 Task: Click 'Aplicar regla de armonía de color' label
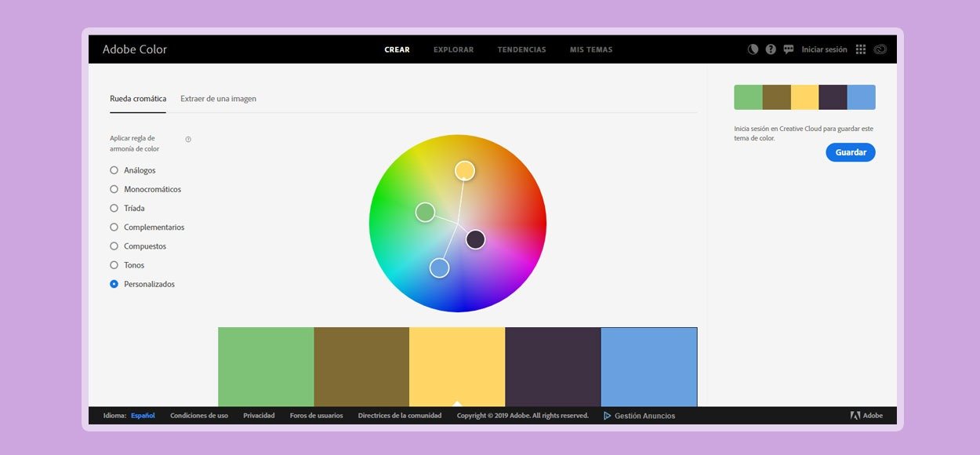tap(135, 144)
